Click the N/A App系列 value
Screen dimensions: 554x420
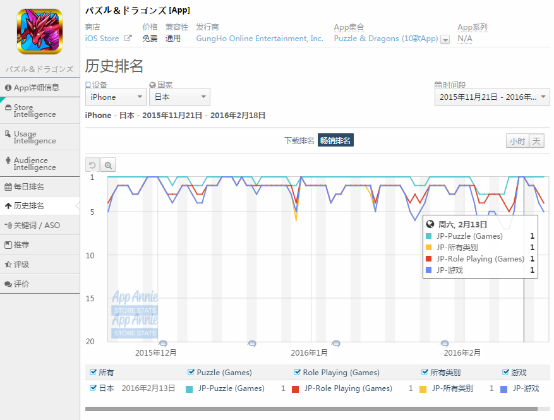coord(465,39)
